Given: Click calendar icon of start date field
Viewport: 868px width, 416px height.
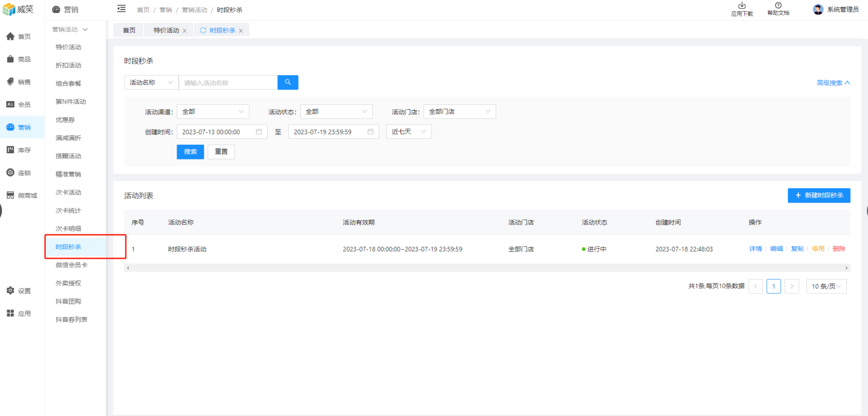Looking at the screenshot, I should click(x=259, y=132).
